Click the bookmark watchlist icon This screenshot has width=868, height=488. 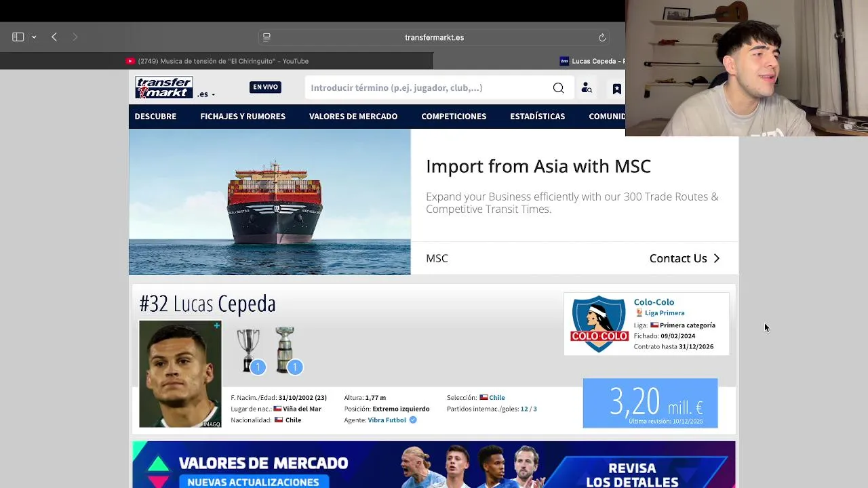click(x=616, y=88)
